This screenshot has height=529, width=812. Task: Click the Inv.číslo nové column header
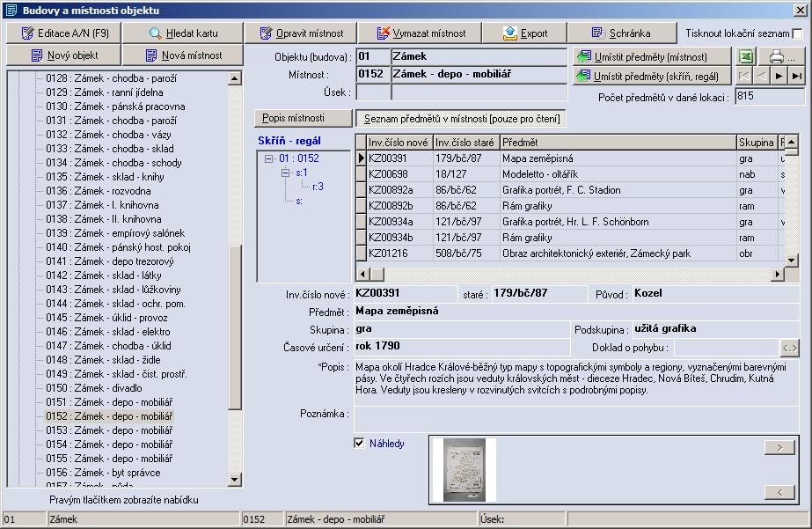tap(399, 142)
